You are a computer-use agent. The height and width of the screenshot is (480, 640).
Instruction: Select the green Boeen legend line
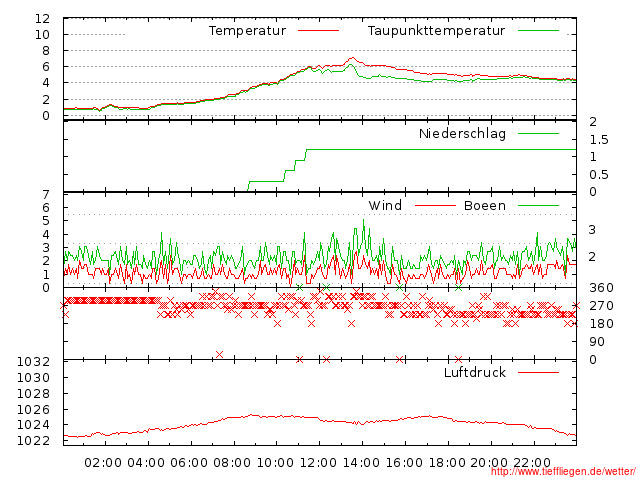[x=538, y=206]
